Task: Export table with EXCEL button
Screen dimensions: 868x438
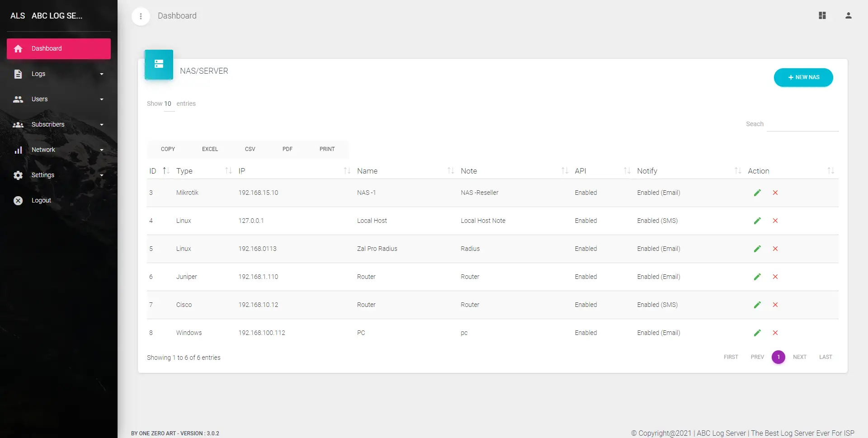Action: point(210,149)
